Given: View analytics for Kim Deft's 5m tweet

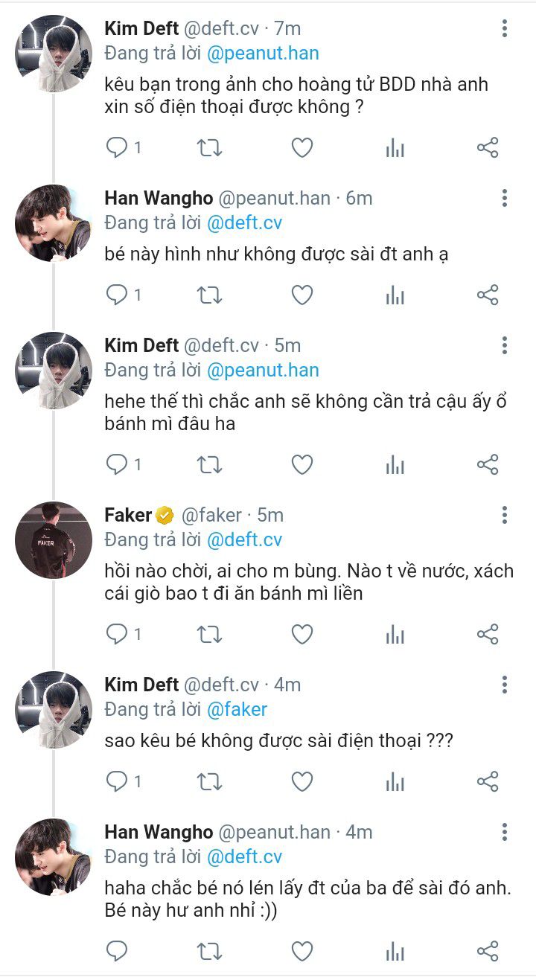Looking at the screenshot, I should click(395, 465).
